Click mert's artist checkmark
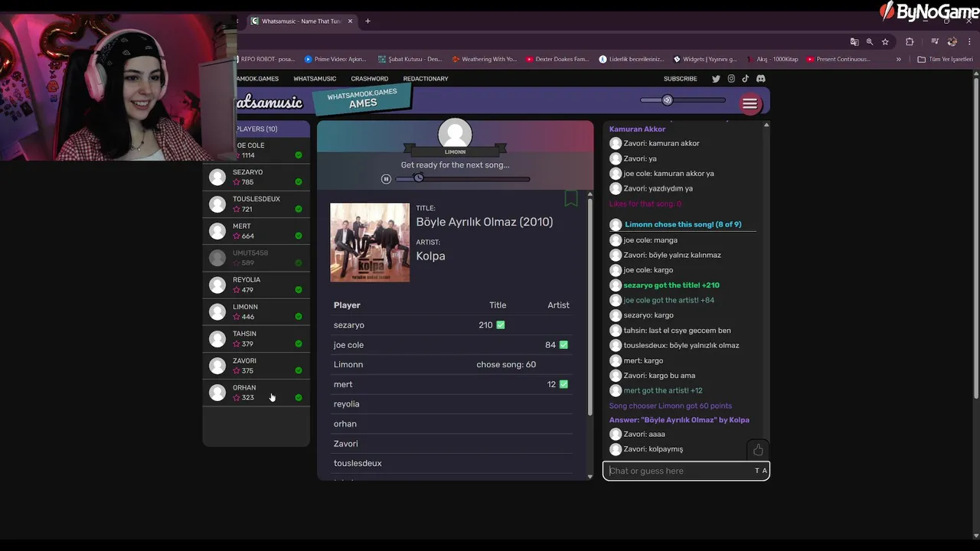 tap(563, 384)
